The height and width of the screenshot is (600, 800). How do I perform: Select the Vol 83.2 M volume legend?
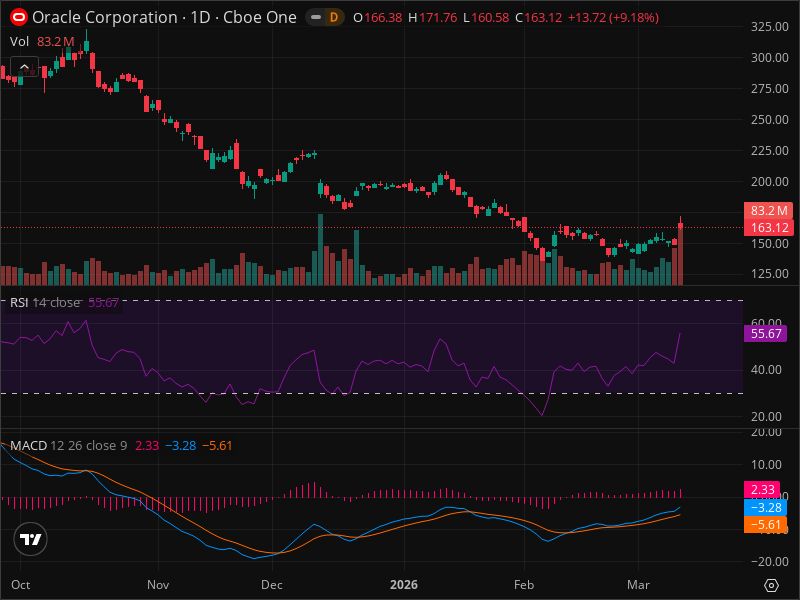coord(42,42)
